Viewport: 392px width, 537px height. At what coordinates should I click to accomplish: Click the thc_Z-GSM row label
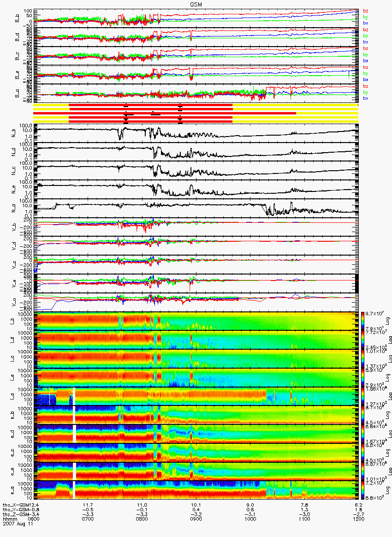click(x=15, y=514)
